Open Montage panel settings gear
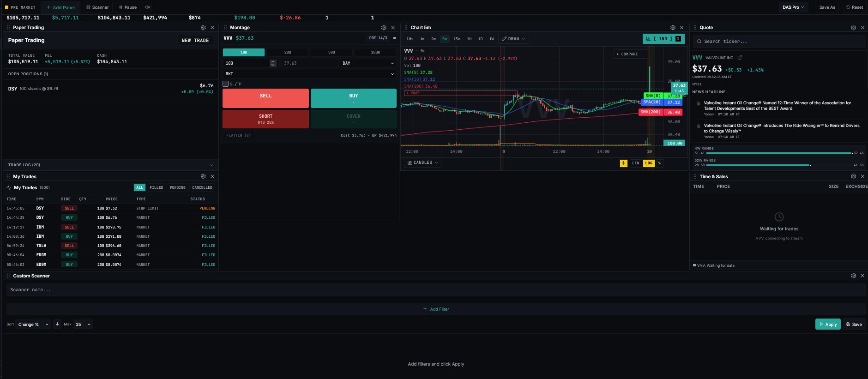Image resolution: width=868 pixels, height=379 pixels. (x=384, y=28)
